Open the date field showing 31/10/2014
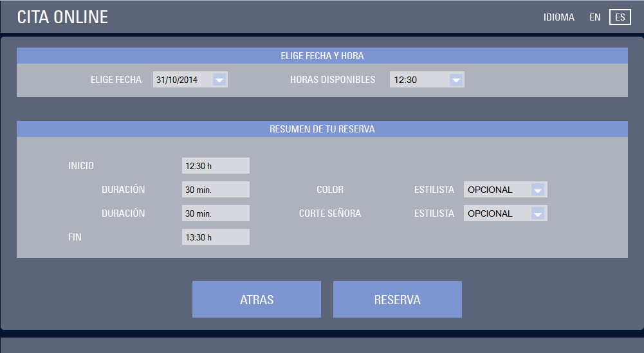The image size is (644, 353). tap(182, 80)
